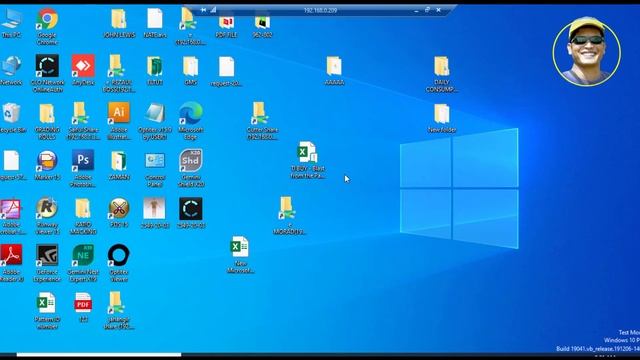Open the New Microsoft Excel worksheet file
This screenshot has width=640, height=360.
click(x=240, y=247)
